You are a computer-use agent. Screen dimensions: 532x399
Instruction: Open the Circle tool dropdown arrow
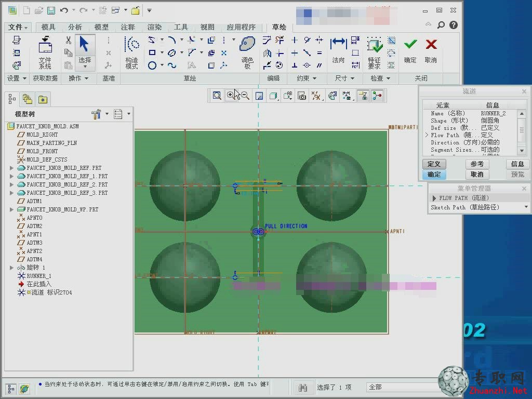click(162, 65)
